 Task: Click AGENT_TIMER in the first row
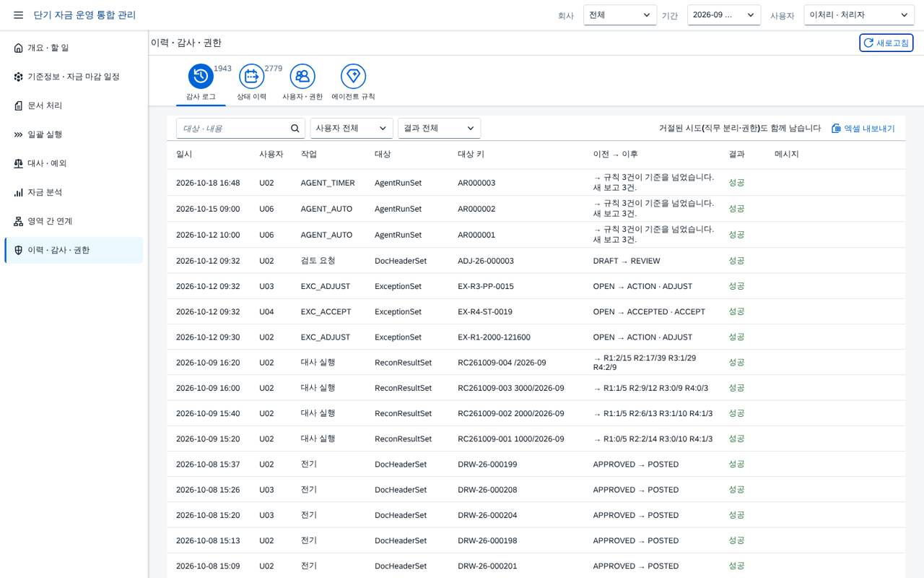pyautogui.click(x=328, y=183)
